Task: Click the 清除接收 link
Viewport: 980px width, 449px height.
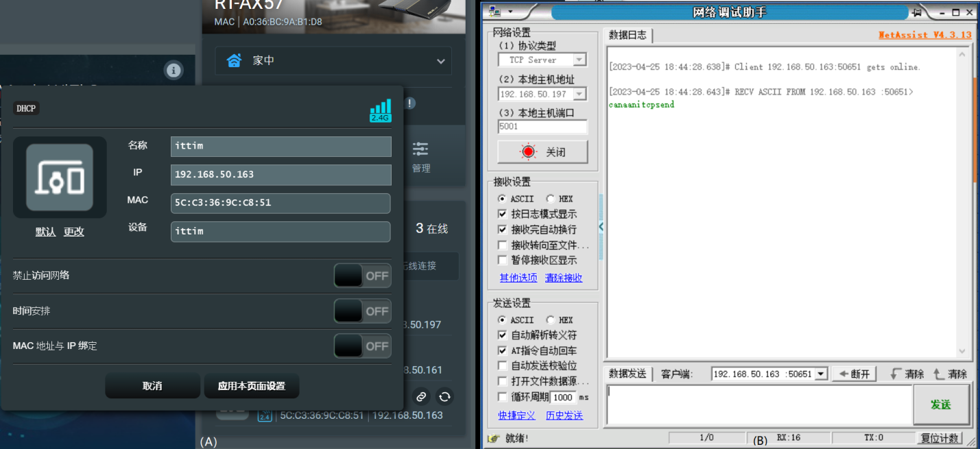Action: (563, 278)
